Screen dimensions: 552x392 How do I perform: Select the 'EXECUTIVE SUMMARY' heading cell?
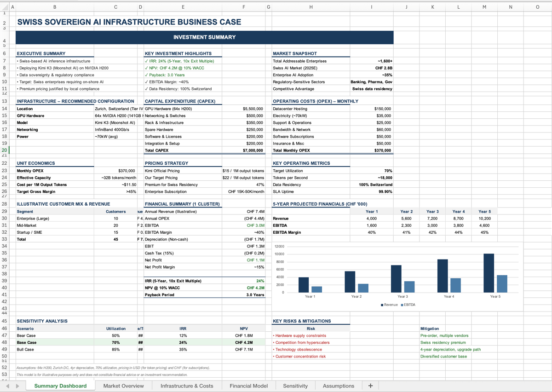click(55, 53)
